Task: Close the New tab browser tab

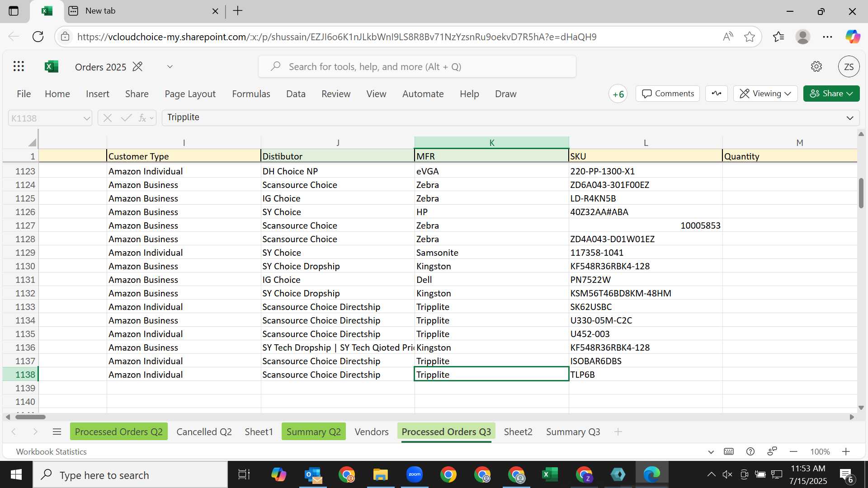Action: click(215, 11)
